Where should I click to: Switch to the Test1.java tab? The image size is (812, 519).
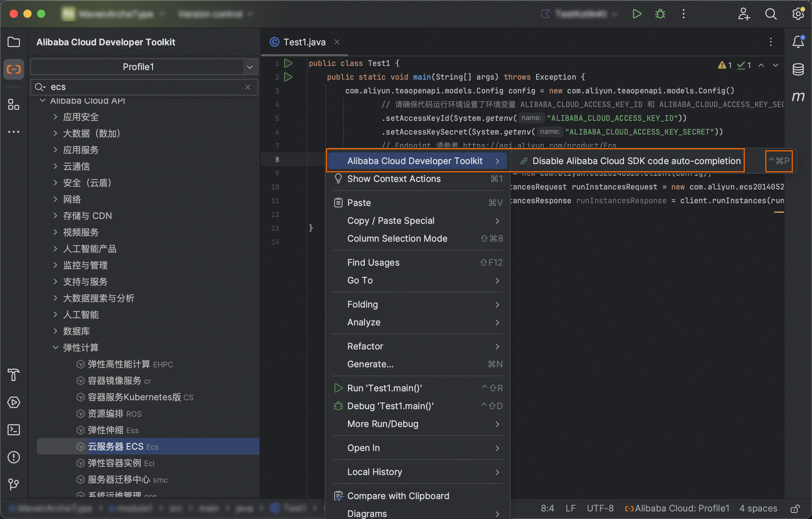(x=304, y=42)
